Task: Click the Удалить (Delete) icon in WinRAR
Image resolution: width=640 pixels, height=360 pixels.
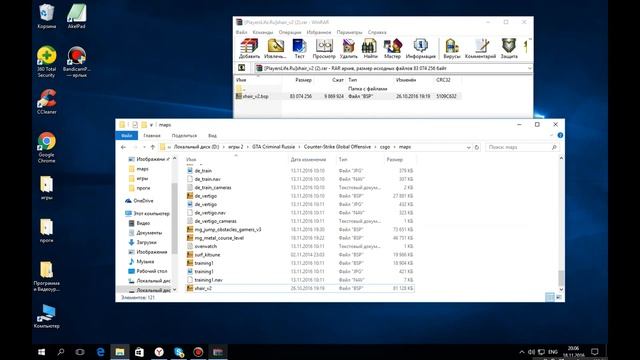Action: pyautogui.click(x=349, y=49)
